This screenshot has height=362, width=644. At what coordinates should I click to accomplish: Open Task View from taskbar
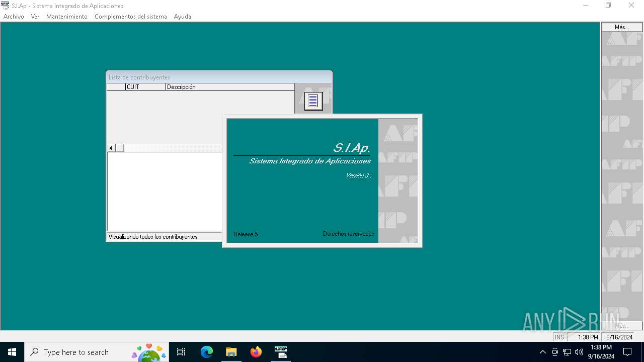point(181,352)
